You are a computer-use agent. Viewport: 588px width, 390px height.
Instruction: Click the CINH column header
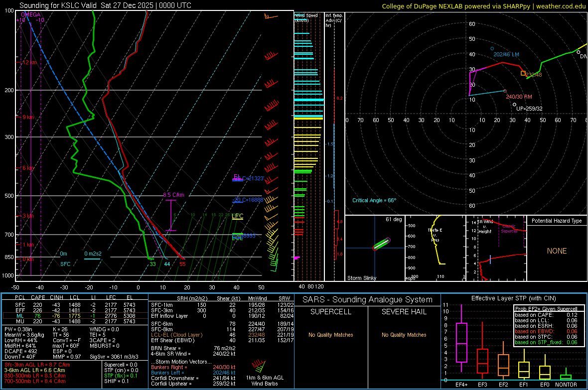point(57,297)
